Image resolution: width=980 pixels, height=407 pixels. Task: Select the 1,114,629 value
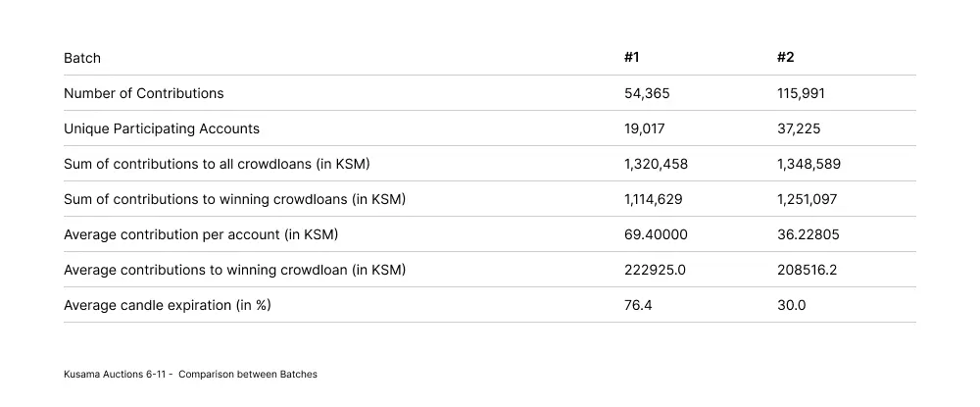pyautogui.click(x=653, y=199)
